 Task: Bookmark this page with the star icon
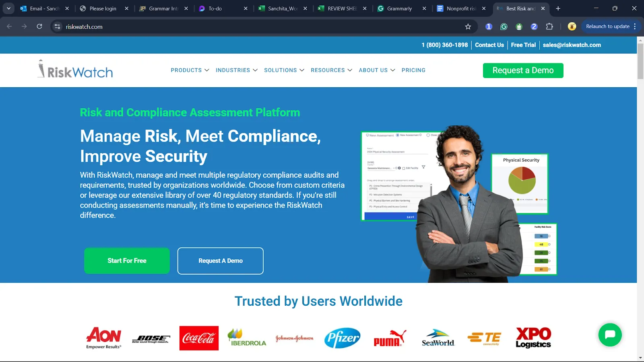click(468, 27)
